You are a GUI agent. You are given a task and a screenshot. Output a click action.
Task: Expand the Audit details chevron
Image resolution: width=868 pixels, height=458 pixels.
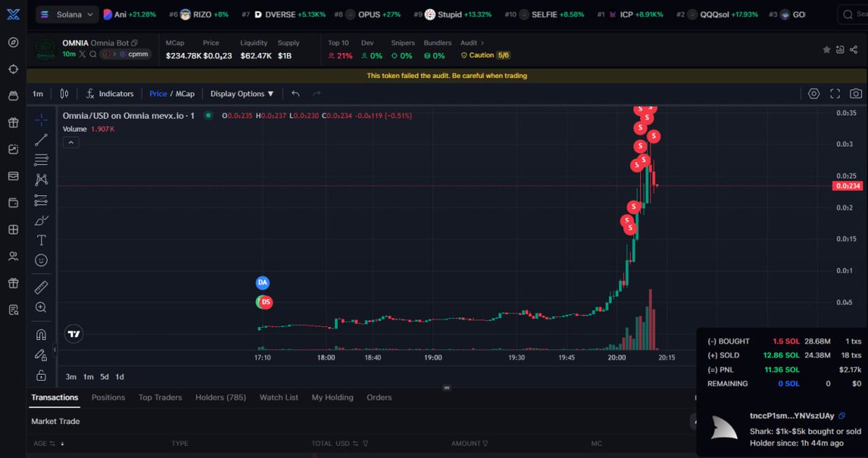483,43
